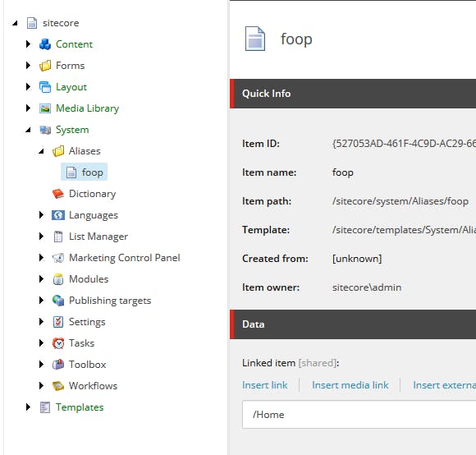Expand the Modules tree node
Image resolution: width=476 pixels, height=455 pixels.
pos(41,279)
